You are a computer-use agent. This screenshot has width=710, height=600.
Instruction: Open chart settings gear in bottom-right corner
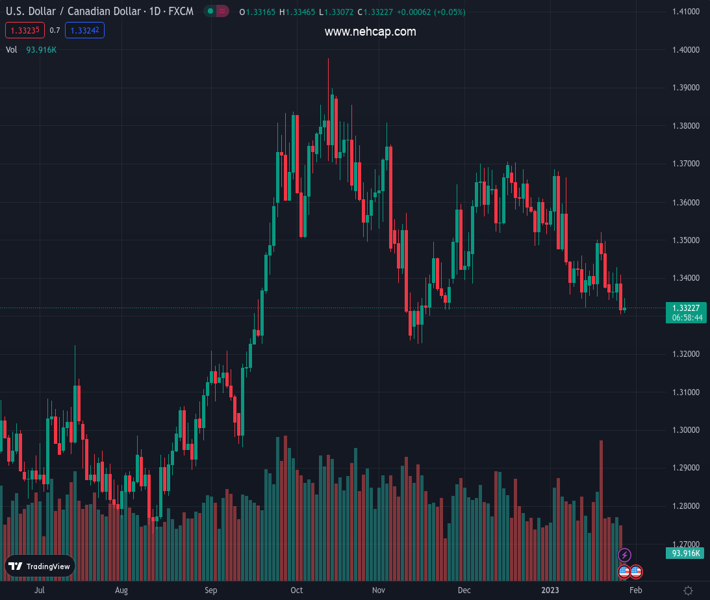[x=688, y=591]
